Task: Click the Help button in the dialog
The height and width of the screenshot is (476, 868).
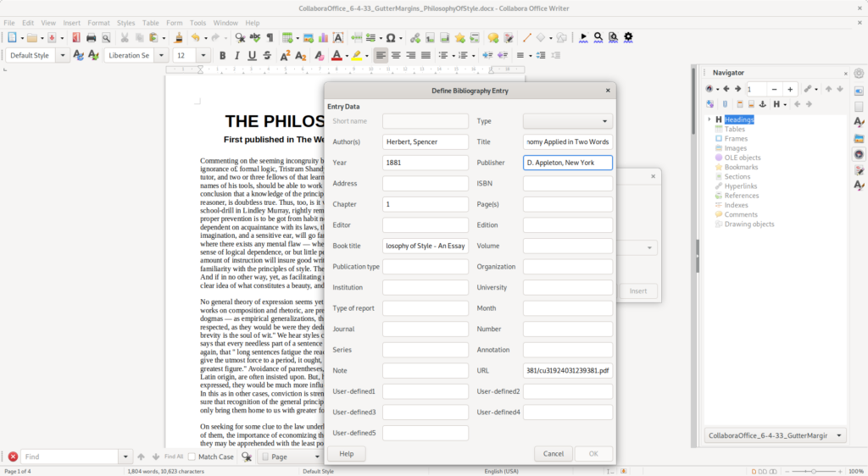Action: [x=346, y=454]
